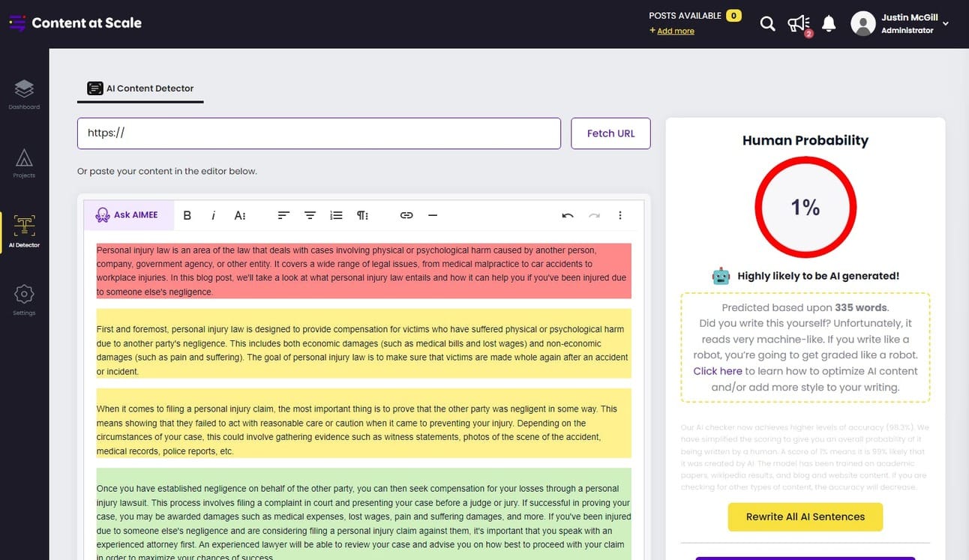Viewport: 969px width, 560px height.
Task: Open the AI Detector sidebar item
Action: [x=24, y=232]
